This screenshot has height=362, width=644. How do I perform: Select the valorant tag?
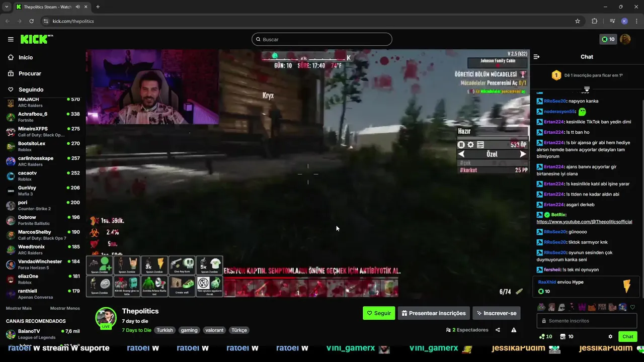pos(214,330)
